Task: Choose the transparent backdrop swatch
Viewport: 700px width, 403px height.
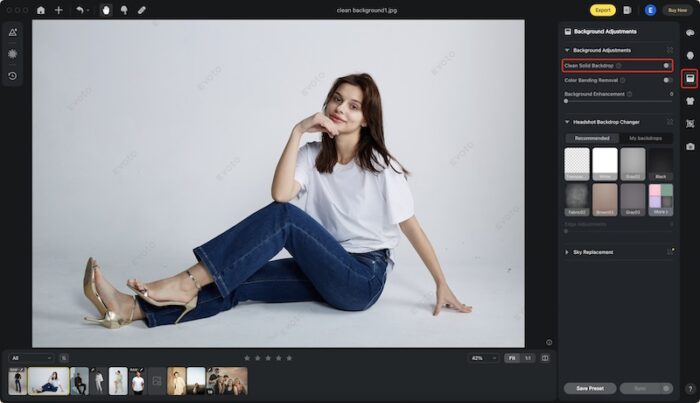Action: pos(577,164)
